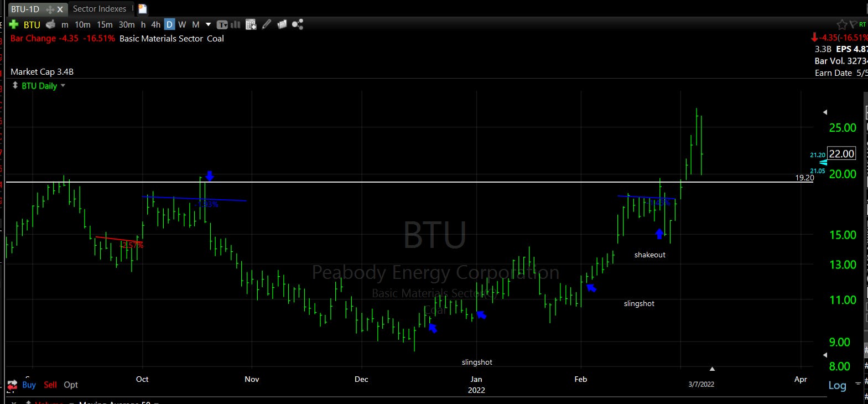868x404 pixels.
Task: Click the lower left-pointing scale triangle near 9.00
Action: pos(825,355)
